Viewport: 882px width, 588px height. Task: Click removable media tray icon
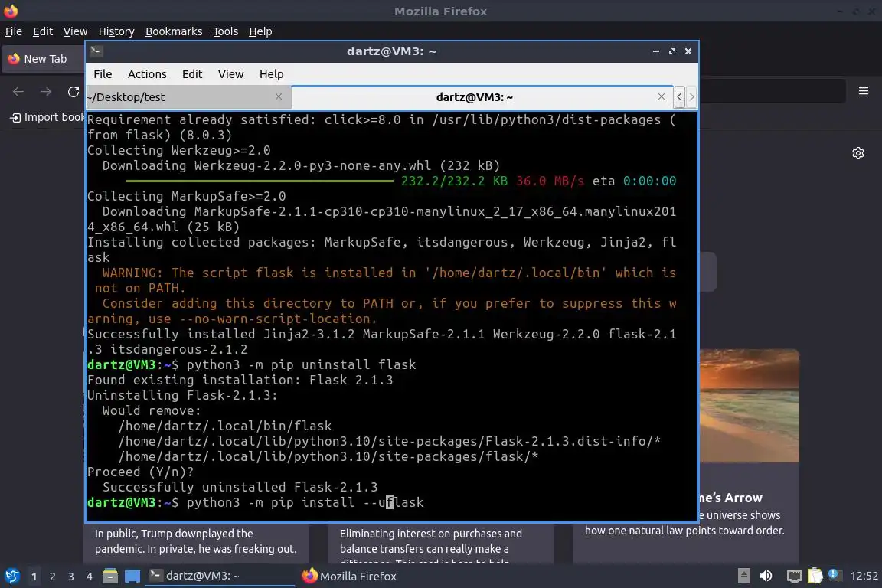click(743, 576)
